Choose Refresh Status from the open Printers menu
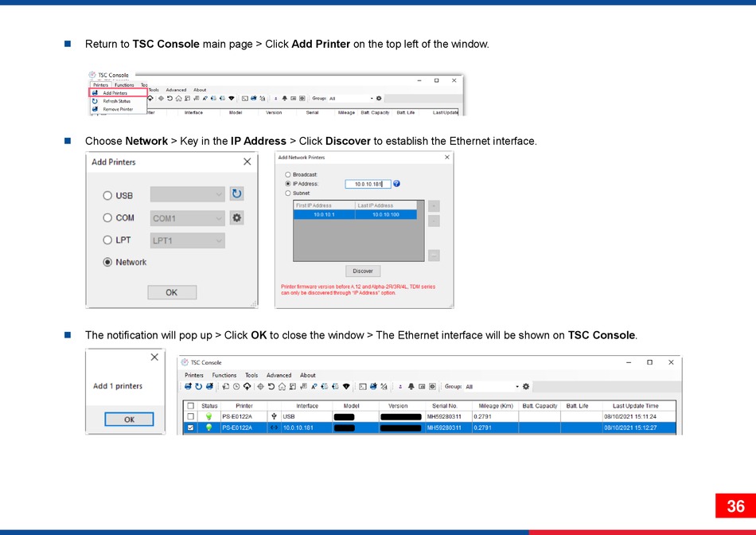The height and width of the screenshot is (535, 756). pos(118,101)
